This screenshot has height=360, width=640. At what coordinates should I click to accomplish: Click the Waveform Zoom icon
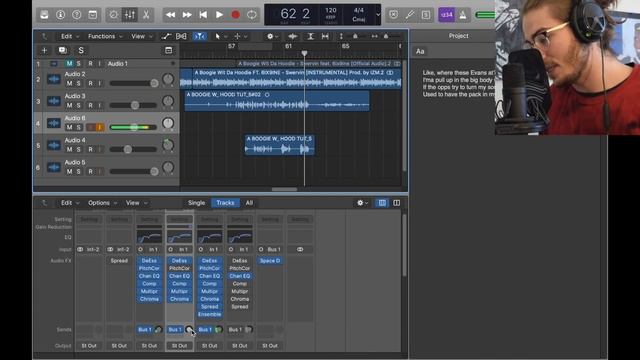coord(293,36)
